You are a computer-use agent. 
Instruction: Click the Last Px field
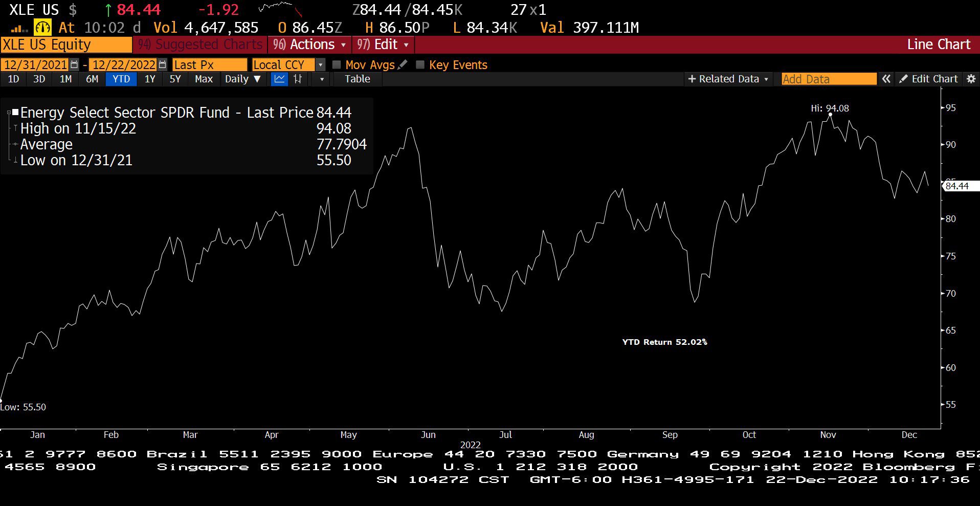click(x=210, y=65)
